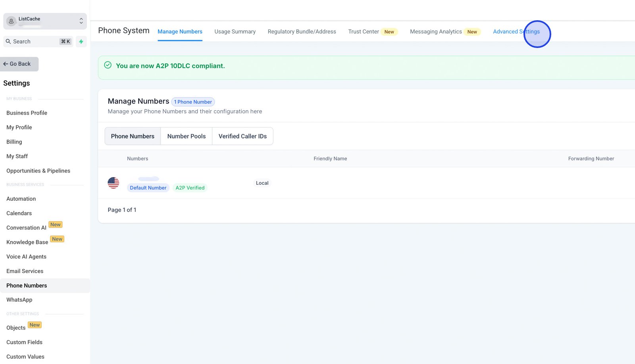The width and height of the screenshot is (635, 364).
Task: Open My Staff settings
Action: pyautogui.click(x=17, y=156)
